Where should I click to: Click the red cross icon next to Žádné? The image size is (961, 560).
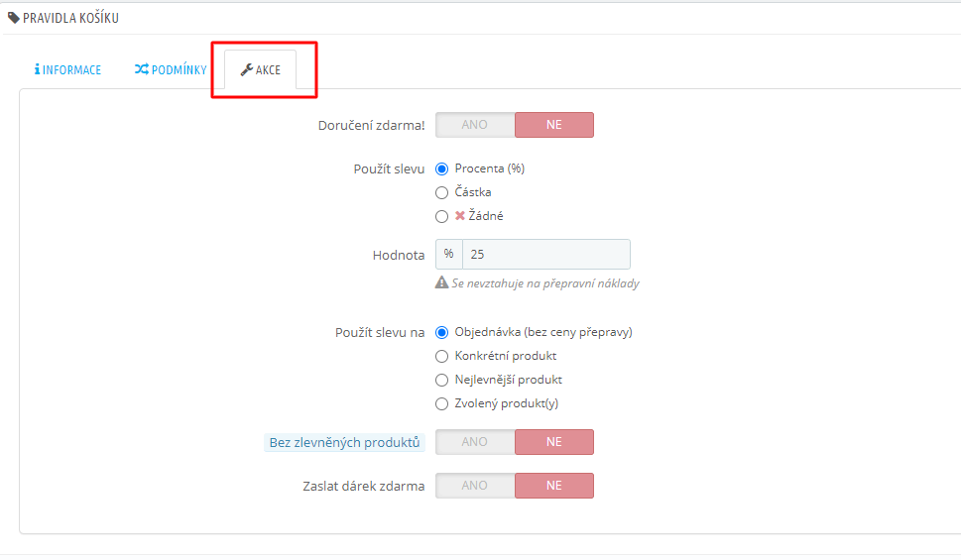click(459, 216)
